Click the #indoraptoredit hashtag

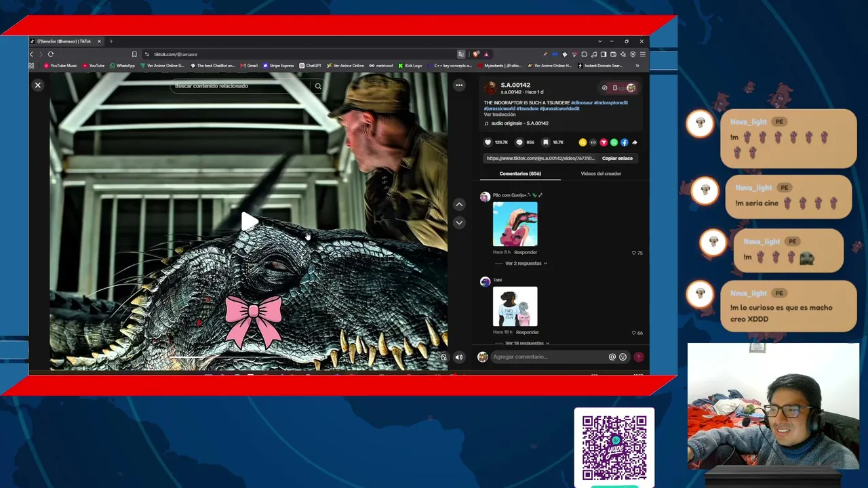tap(611, 103)
